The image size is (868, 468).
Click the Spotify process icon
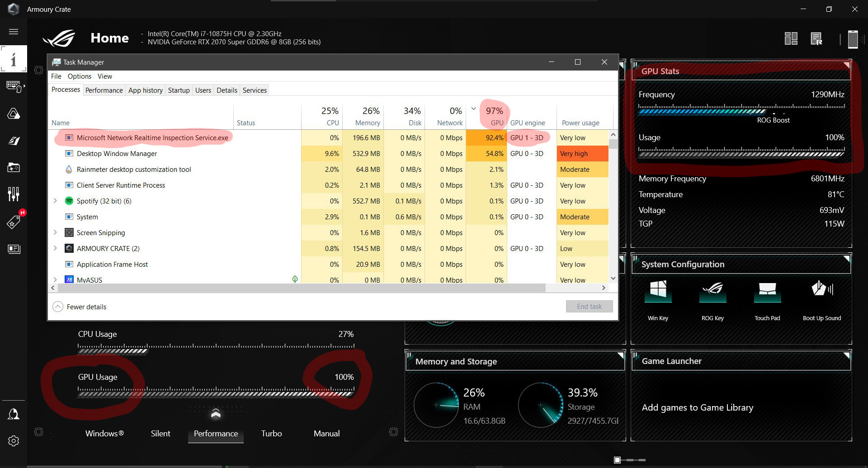(x=69, y=201)
